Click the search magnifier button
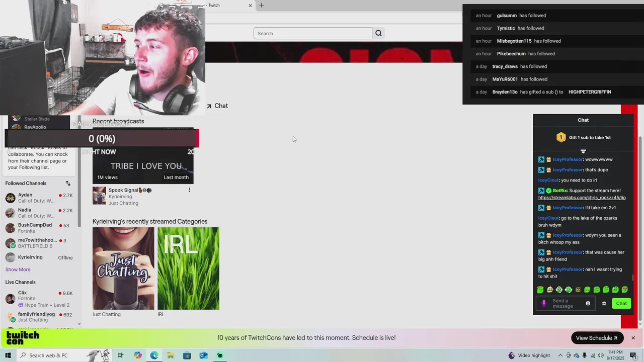This screenshot has width=644, height=362. (x=379, y=33)
